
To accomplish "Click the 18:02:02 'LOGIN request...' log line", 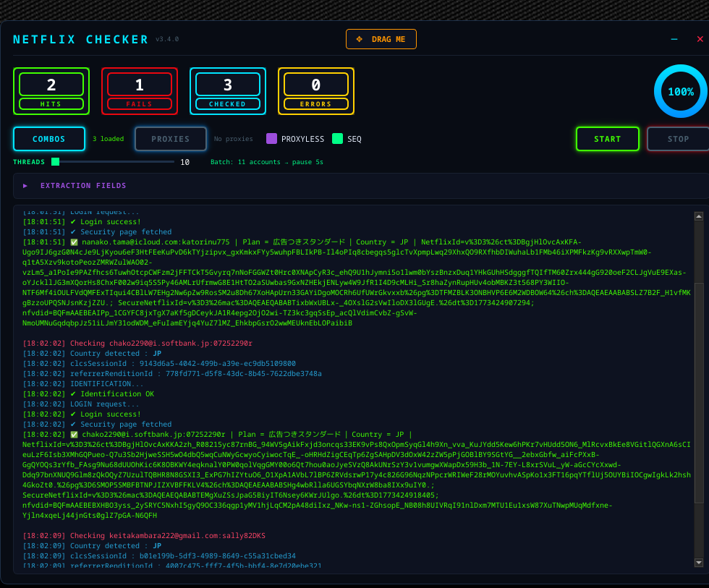I will coord(81,404).
